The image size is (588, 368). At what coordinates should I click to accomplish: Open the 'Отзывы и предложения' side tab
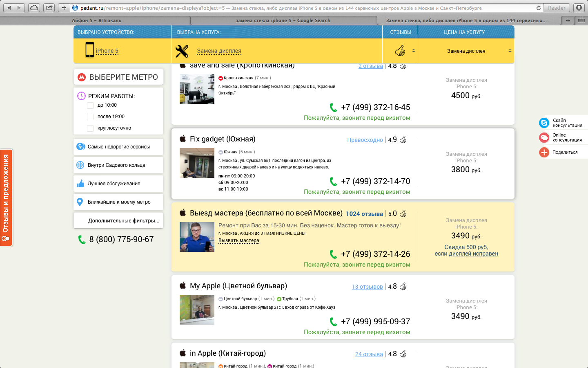6,198
